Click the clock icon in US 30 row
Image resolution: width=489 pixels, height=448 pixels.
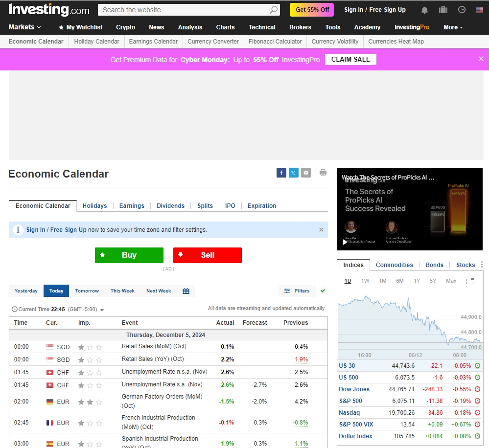477,366
